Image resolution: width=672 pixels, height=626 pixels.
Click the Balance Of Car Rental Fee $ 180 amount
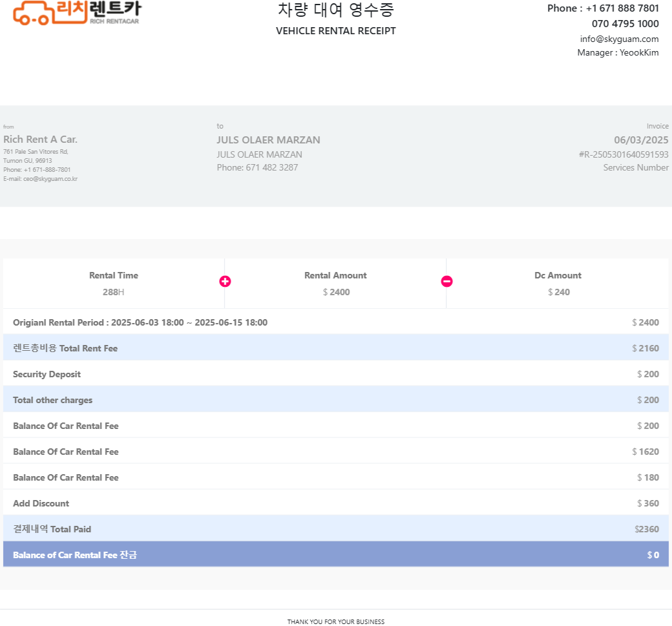[x=648, y=477]
